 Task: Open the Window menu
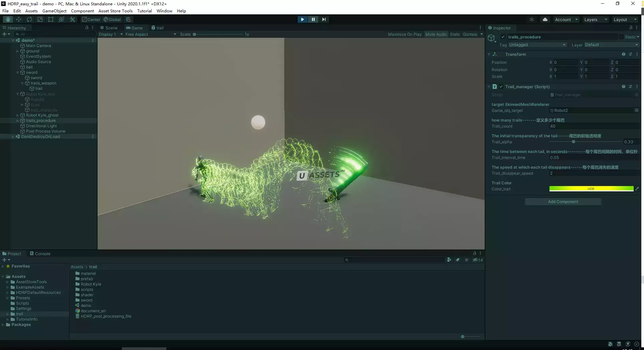(164, 11)
